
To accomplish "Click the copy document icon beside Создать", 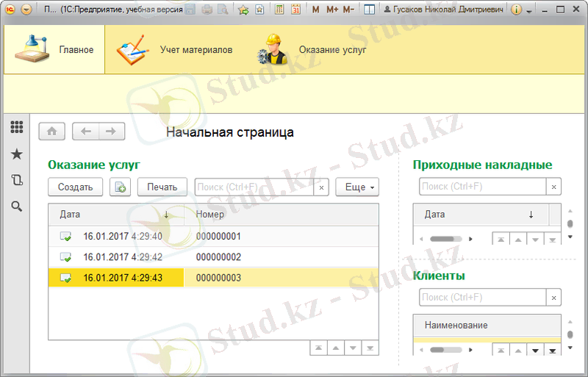I will pyautogui.click(x=120, y=187).
